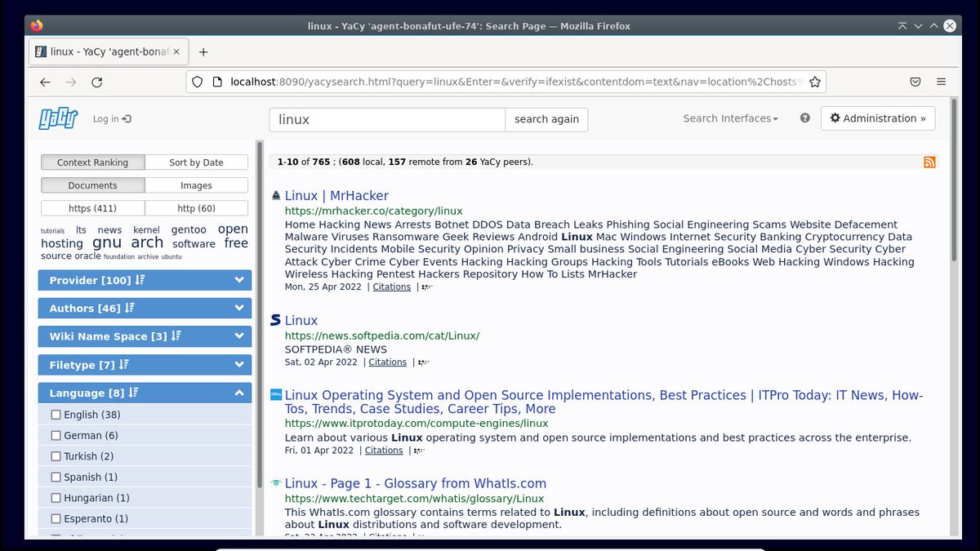Image resolution: width=980 pixels, height=551 pixels.
Task: Select the Esperanto (1) language filter
Action: pyautogui.click(x=56, y=518)
